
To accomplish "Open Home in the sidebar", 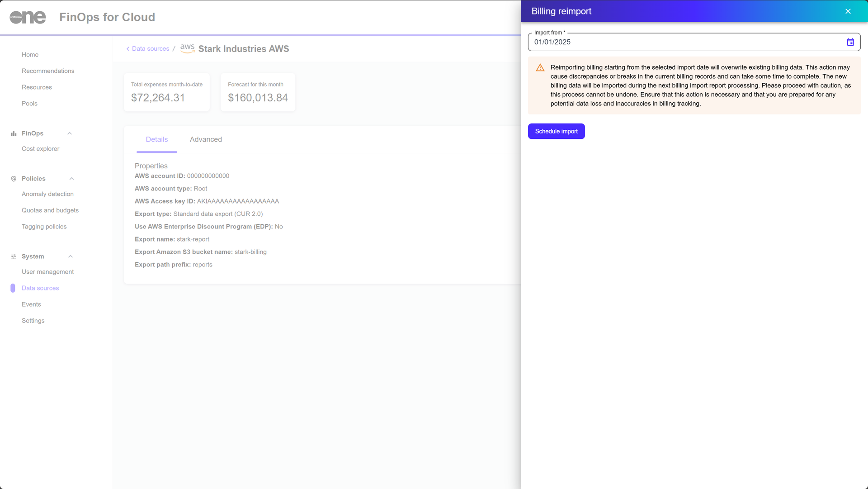I will tap(30, 55).
